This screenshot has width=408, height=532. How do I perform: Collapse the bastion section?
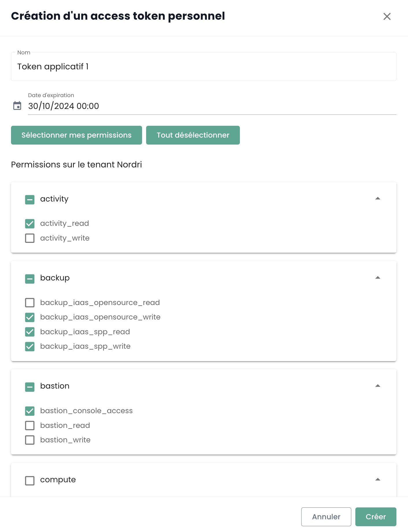377,386
